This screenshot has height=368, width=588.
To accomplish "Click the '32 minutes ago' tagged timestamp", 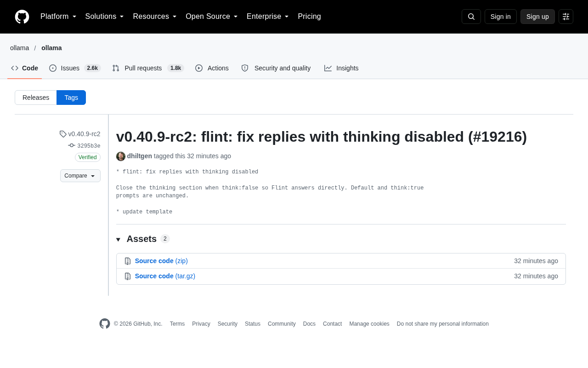I will tap(209, 156).
